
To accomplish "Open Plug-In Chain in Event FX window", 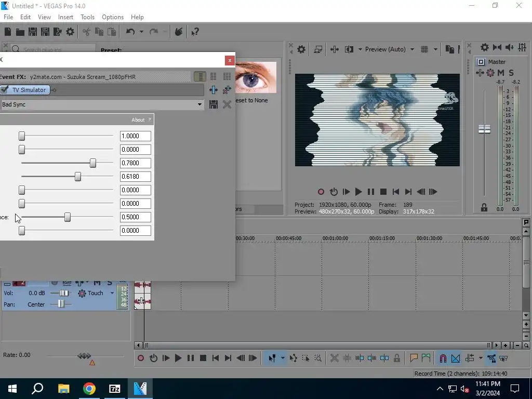I will [214, 90].
